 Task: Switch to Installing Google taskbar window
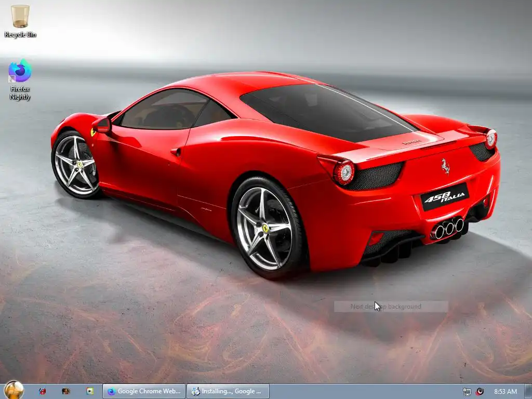pos(228,391)
